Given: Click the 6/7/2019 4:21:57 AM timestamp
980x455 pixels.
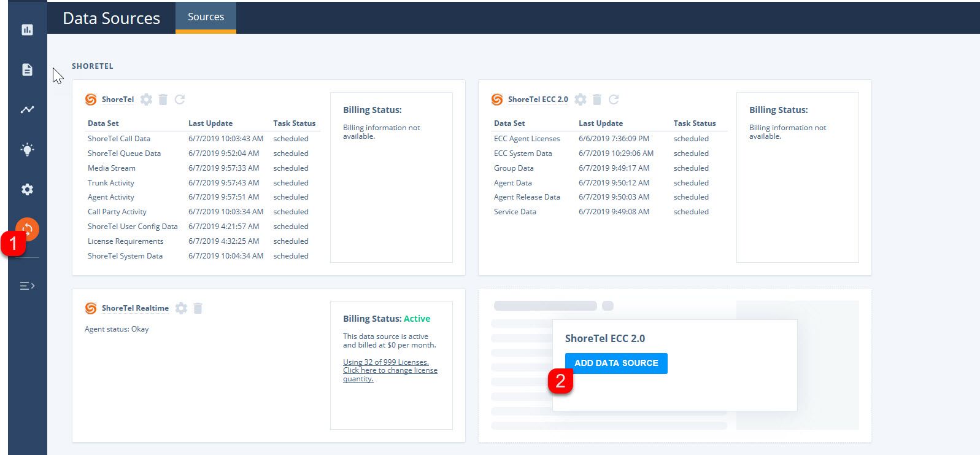Looking at the screenshot, I should click(x=224, y=227).
